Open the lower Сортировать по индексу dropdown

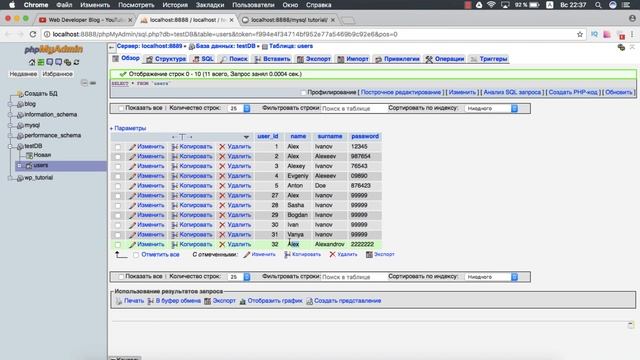pos(492,277)
